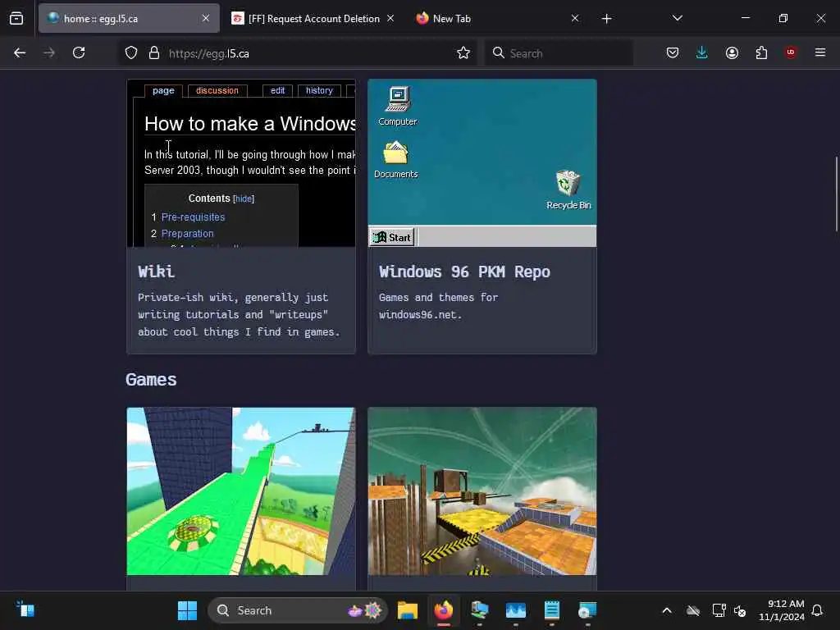Go back with the back arrow
The height and width of the screenshot is (630, 840).
pyautogui.click(x=20, y=53)
